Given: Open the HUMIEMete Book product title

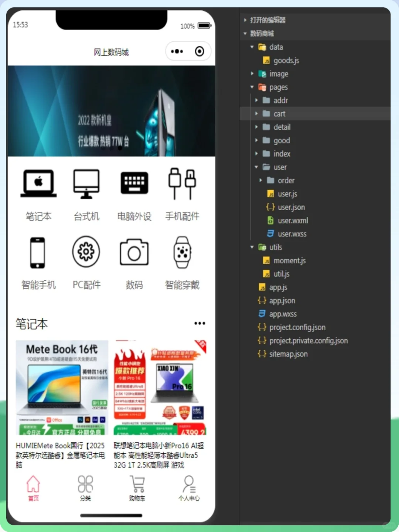Looking at the screenshot, I should point(60,455).
